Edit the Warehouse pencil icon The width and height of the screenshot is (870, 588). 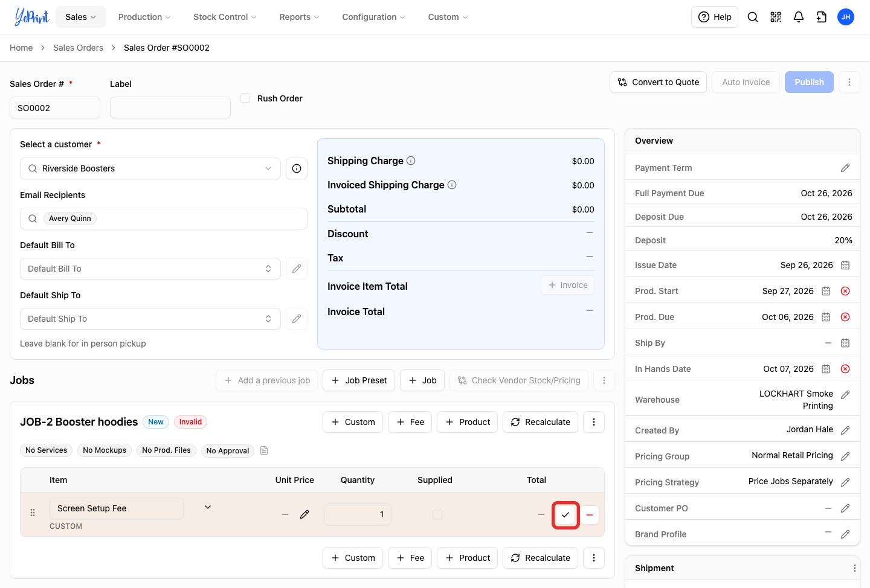(x=845, y=395)
